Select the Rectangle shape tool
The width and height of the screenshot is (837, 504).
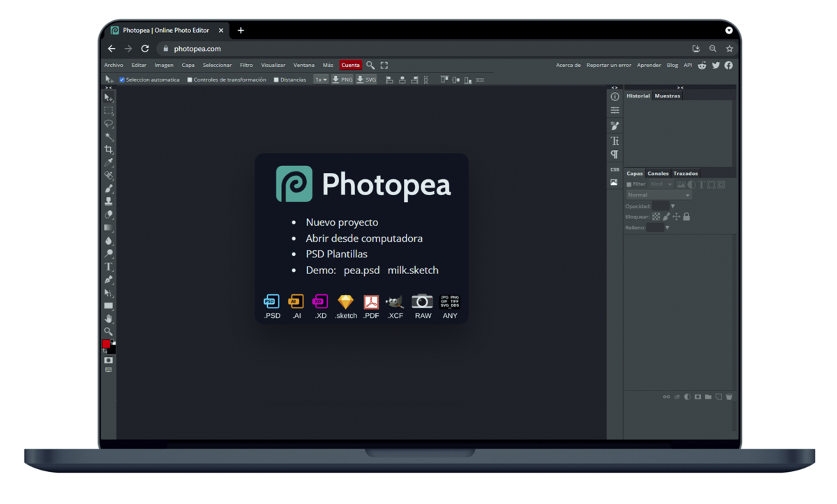pyautogui.click(x=108, y=305)
